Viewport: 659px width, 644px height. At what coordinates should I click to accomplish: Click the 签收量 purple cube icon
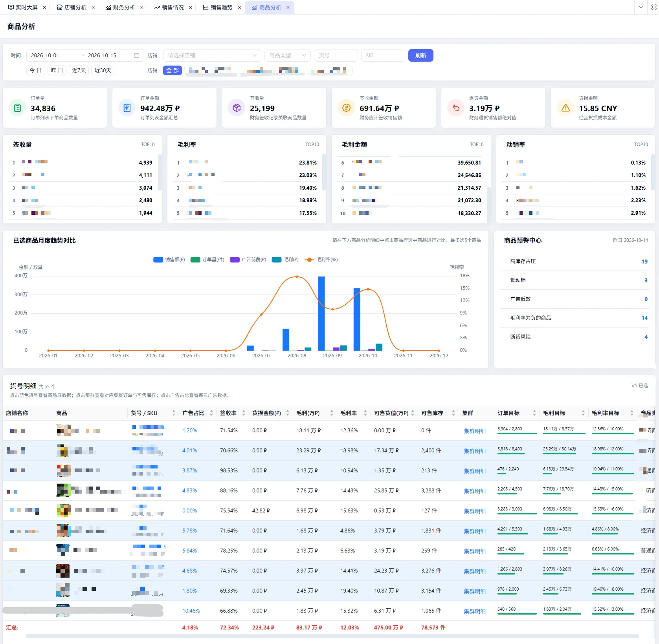237,108
